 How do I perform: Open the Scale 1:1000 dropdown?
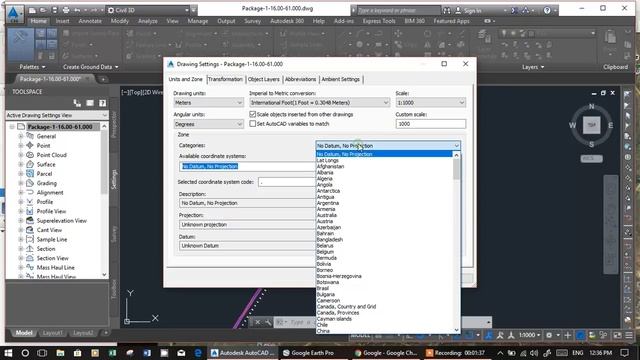430,103
